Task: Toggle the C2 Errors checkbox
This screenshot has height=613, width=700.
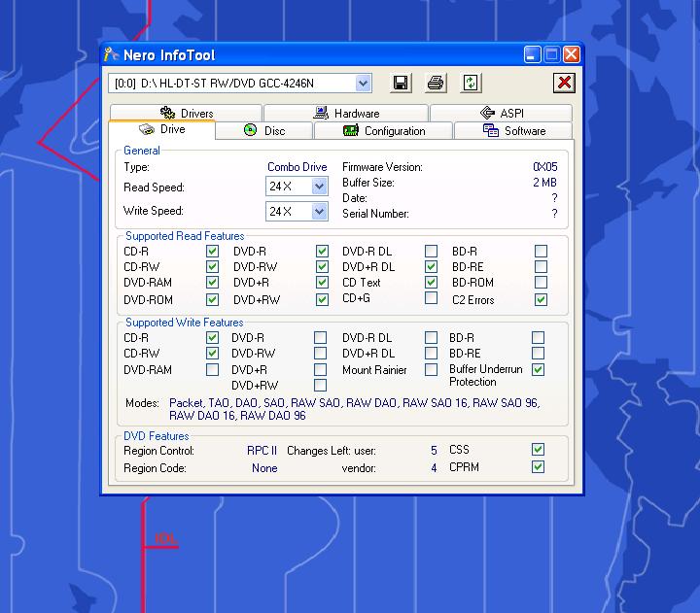Action: pos(541,300)
